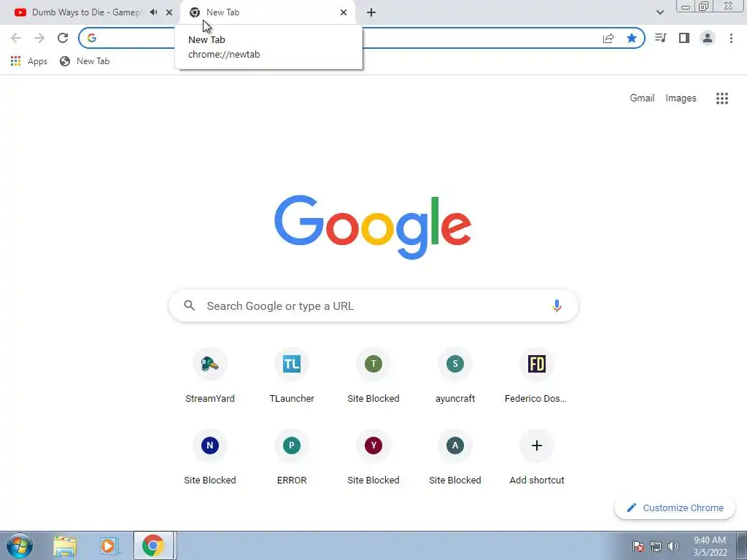Click the Google logo
The image size is (747, 560).
coord(373,227)
